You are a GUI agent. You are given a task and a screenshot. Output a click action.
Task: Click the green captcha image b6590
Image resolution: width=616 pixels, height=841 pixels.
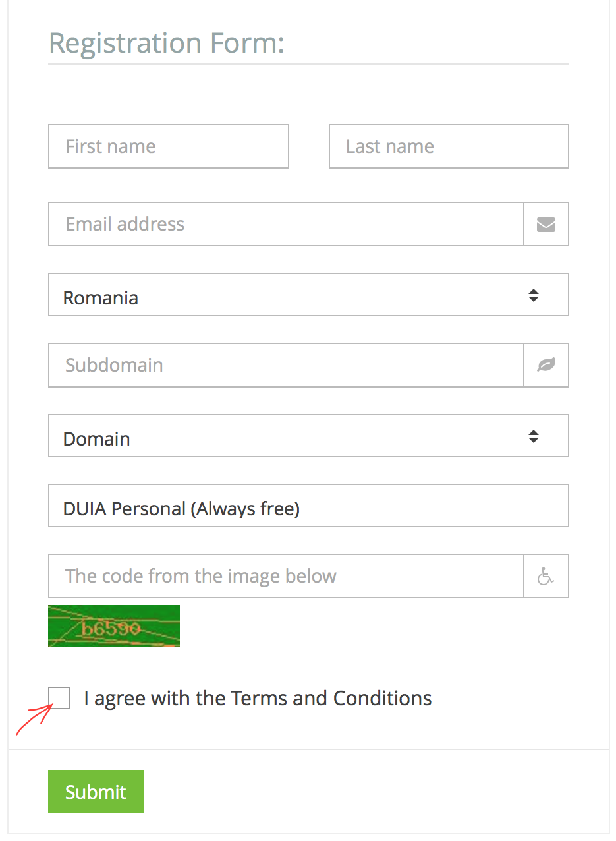pos(114,626)
